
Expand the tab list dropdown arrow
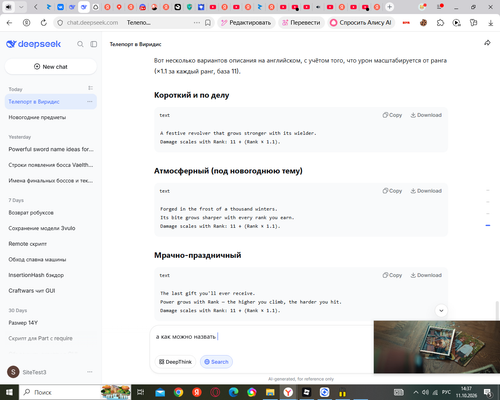pyautogui.click(x=21, y=7)
